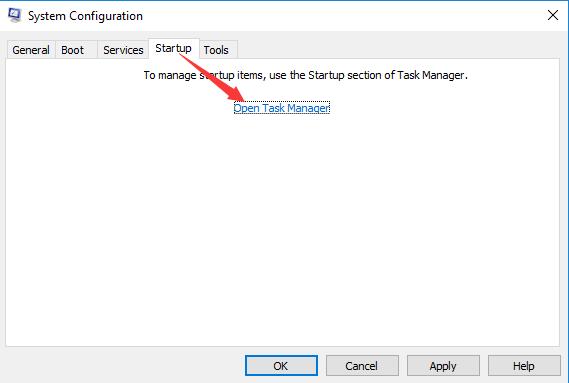Open Task Manager via the blue link
569x383 pixels.
click(282, 108)
